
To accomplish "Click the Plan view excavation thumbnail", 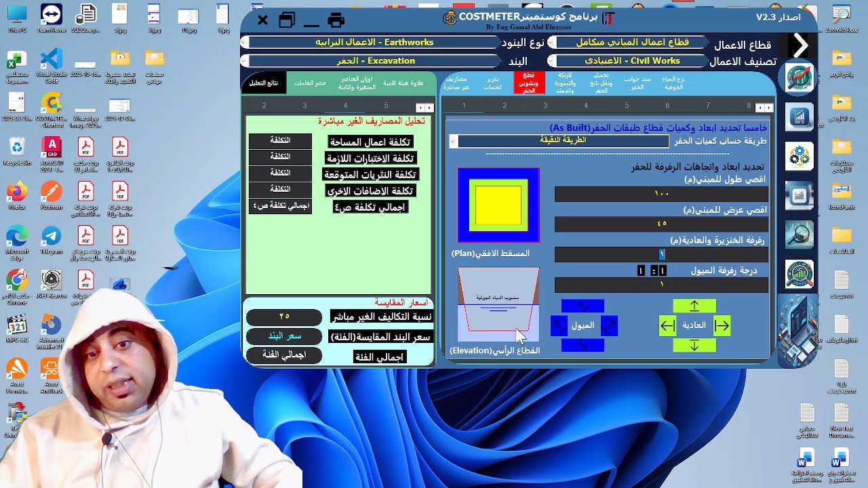I will [498, 205].
